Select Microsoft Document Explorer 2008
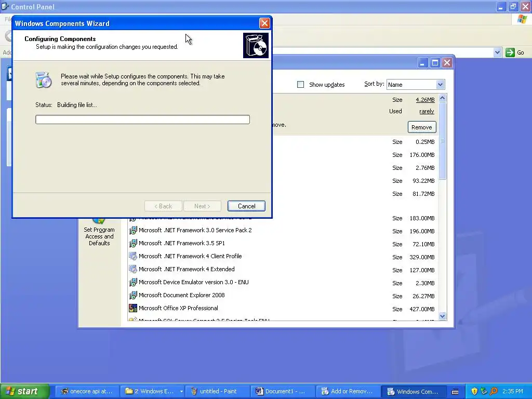Viewport: 532px width, 399px height. [181, 295]
